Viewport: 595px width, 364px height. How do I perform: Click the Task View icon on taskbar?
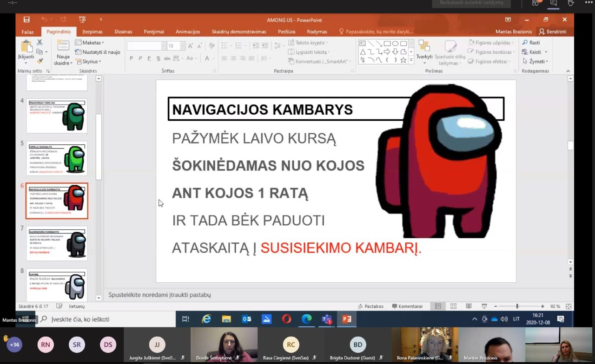(x=185, y=319)
